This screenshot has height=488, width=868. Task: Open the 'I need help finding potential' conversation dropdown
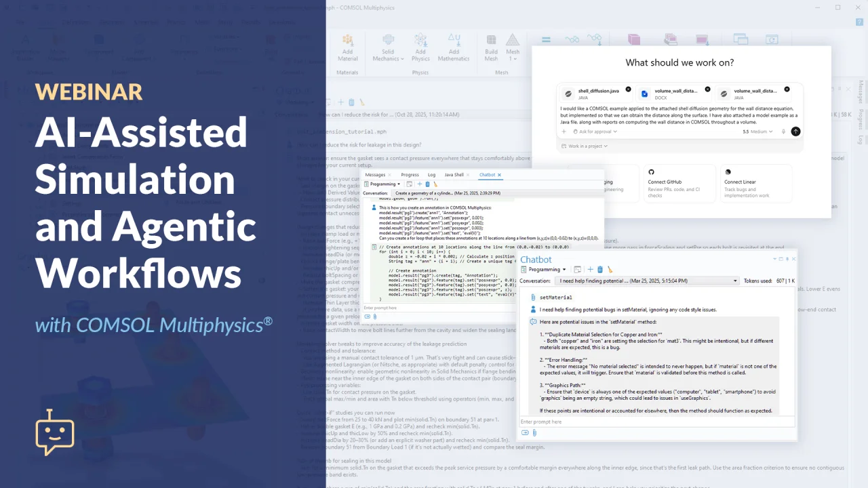(x=646, y=281)
